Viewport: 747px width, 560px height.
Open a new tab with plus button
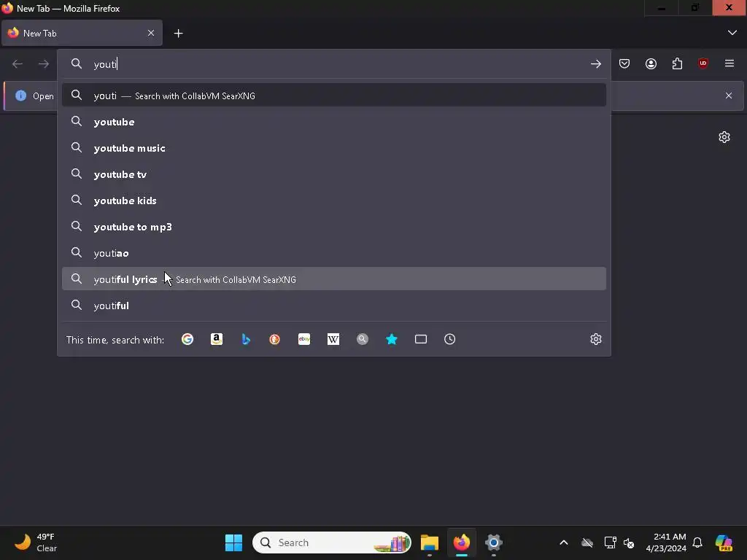coord(178,34)
